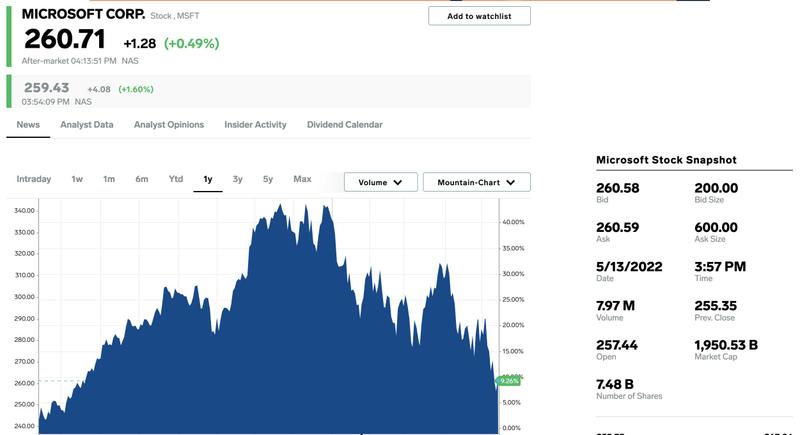
Task: Choose the 6m chart range
Action: tap(141, 179)
